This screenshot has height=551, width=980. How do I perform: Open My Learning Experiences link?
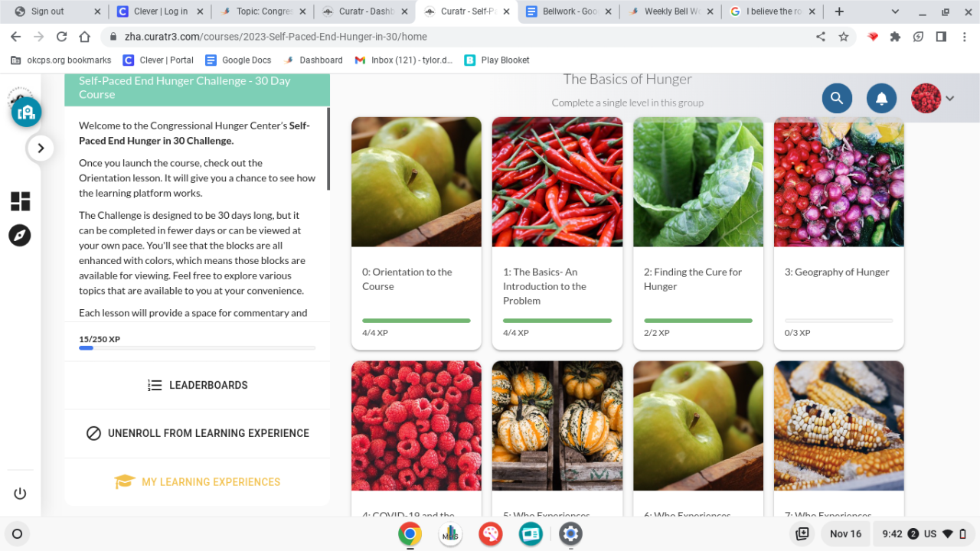[x=198, y=482]
